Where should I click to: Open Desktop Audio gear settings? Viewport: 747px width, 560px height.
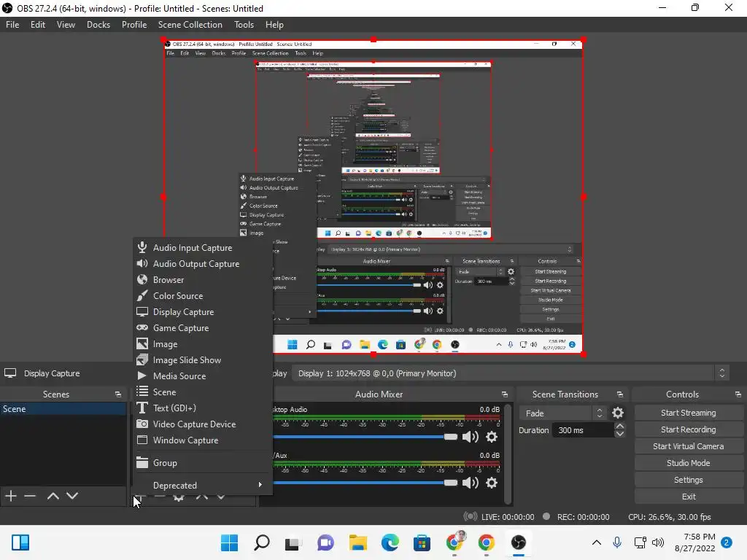[492, 437]
